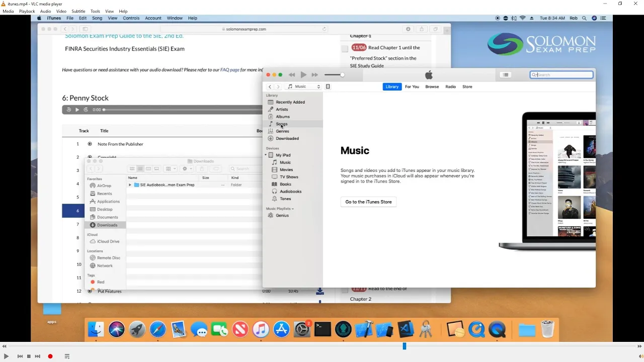Check the 11/06 Read Chapter 1 checkbox
The image size is (644, 362).
345,49
